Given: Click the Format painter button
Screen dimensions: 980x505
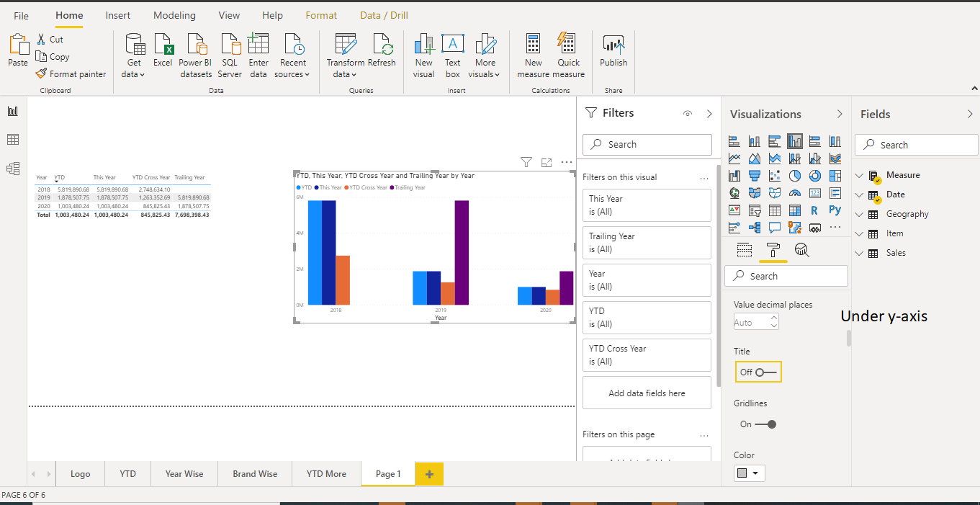Looking at the screenshot, I should coord(71,73).
